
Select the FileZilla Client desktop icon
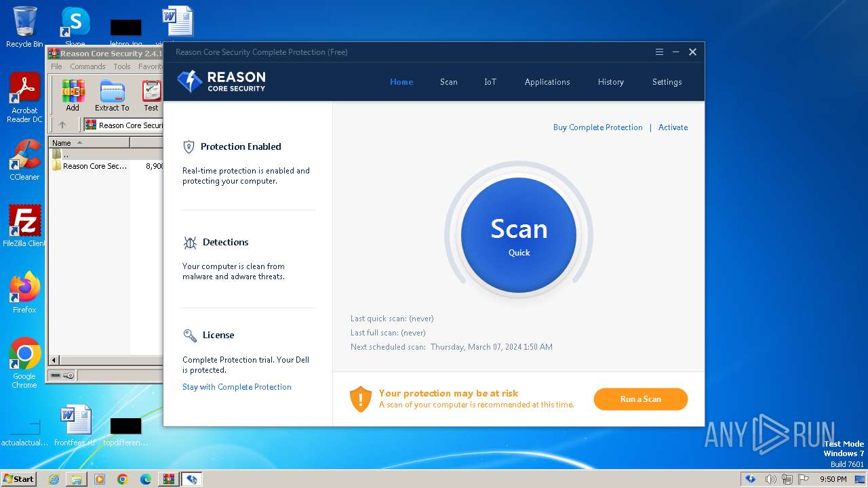pyautogui.click(x=24, y=226)
